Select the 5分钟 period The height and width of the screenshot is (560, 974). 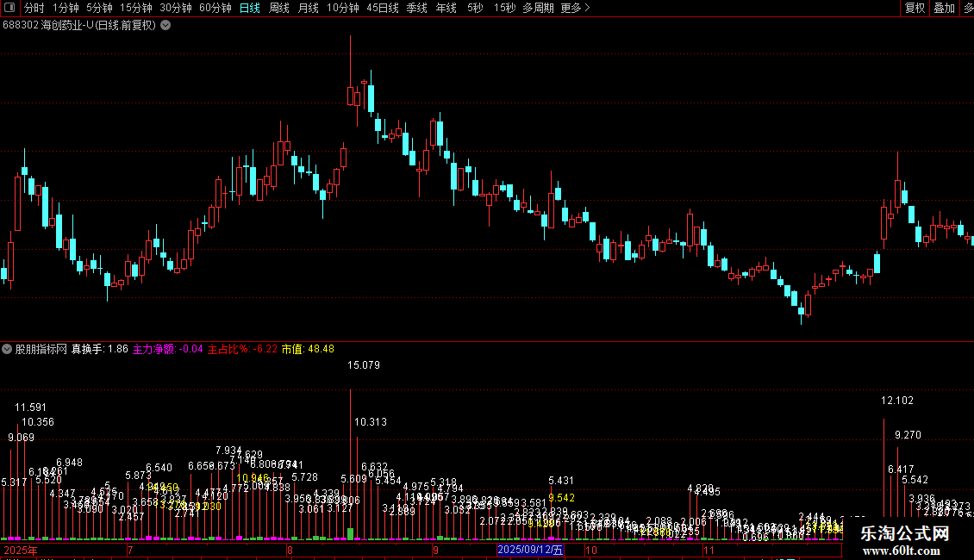[99, 8]
